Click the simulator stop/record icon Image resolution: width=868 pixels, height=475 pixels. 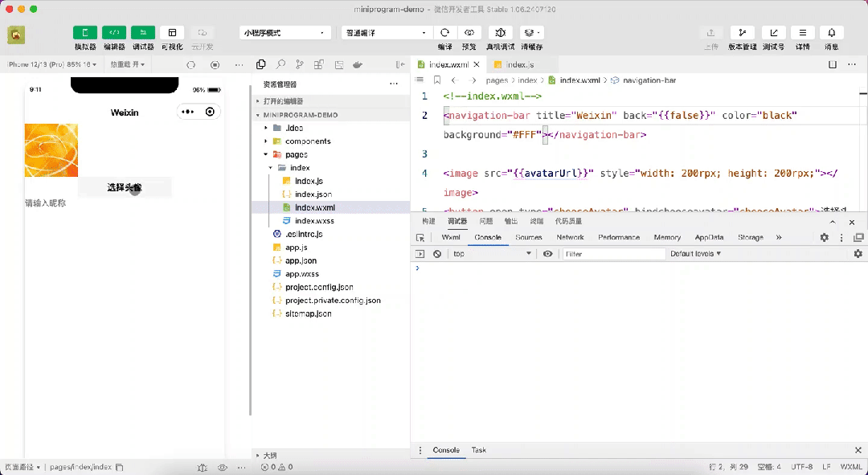[215, 65]
